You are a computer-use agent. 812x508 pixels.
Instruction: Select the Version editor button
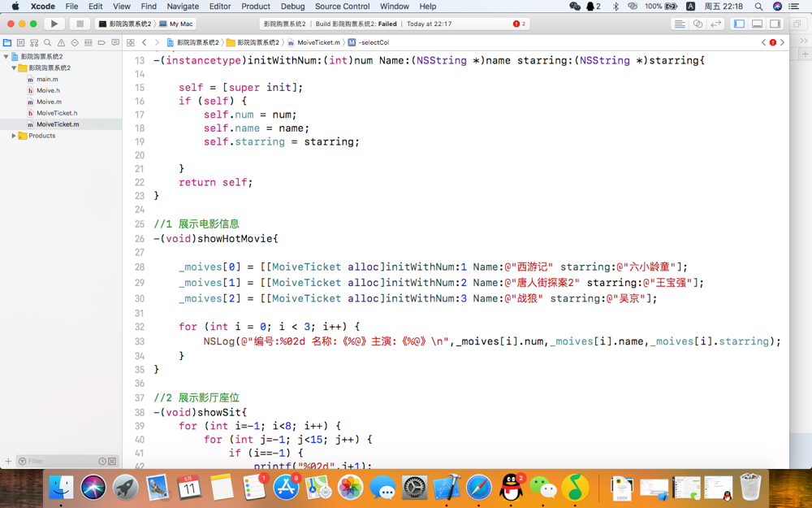pos(715,24)
